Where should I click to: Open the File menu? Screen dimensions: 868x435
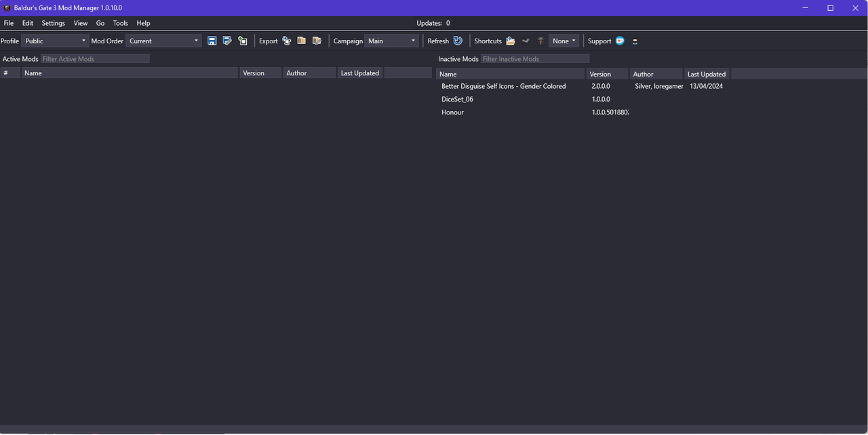coord(9,23)
